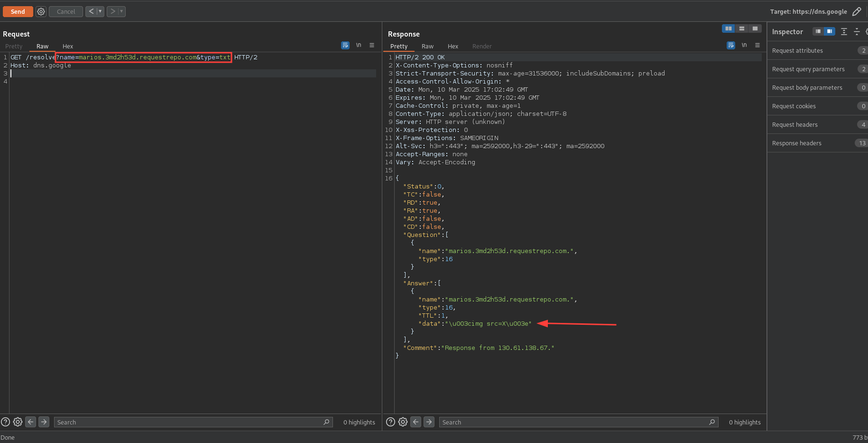This screenshot has width=868, height=443.
Task: Show non-printable characters in the response
Action: pyautogui.click(x=744, y=45)
